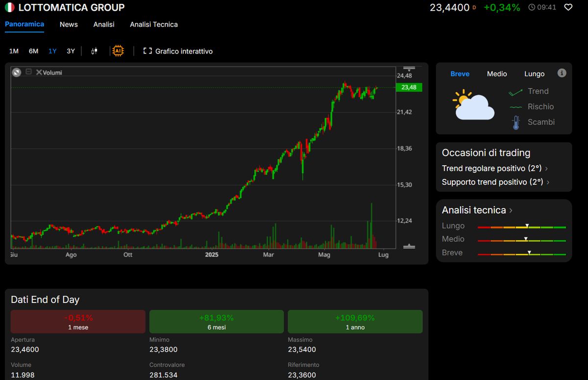Select the 1M chart period

[14, 51]
